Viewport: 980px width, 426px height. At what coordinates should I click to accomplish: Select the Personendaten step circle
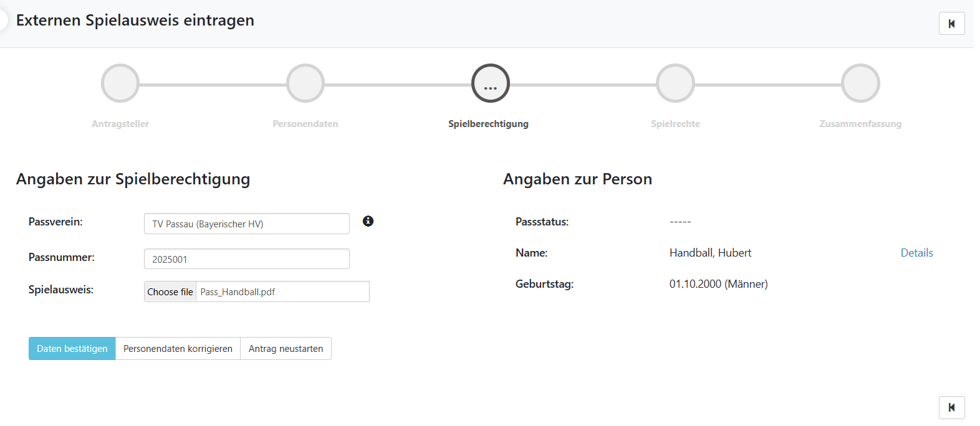click(x=305, y=83)
